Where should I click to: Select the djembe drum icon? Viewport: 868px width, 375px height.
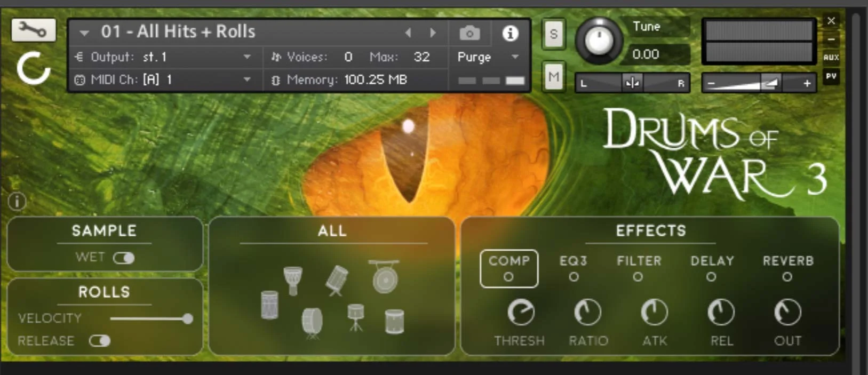pos(292,280)
